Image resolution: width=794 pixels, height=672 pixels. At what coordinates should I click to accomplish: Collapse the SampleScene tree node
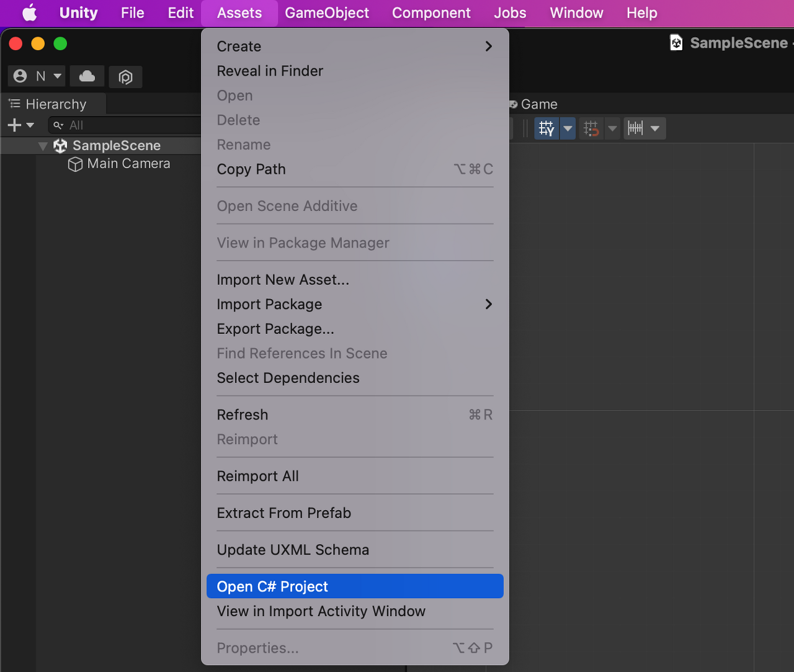pos(43,146)
